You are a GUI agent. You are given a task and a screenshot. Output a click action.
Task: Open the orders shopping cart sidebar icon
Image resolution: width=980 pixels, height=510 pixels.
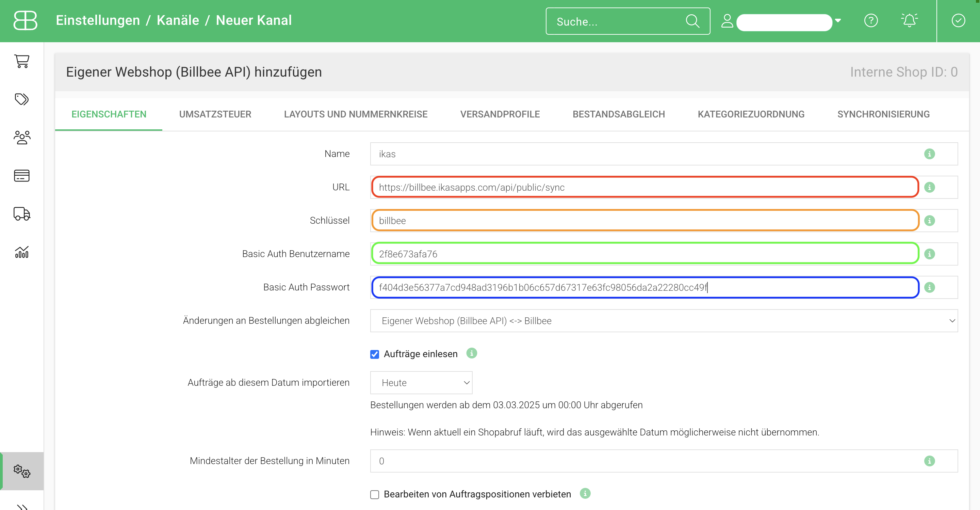(x=22, y=61)
